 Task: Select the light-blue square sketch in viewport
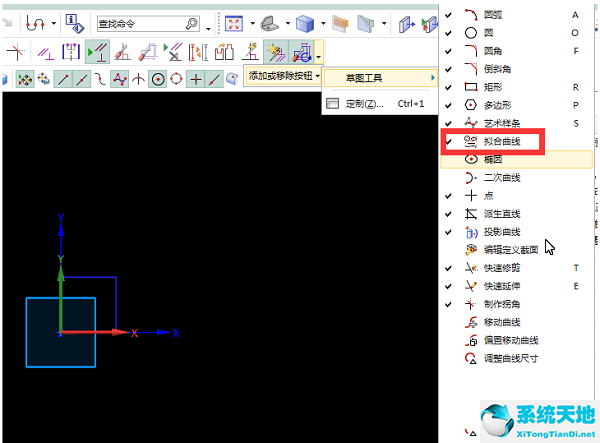pos(60,332)
